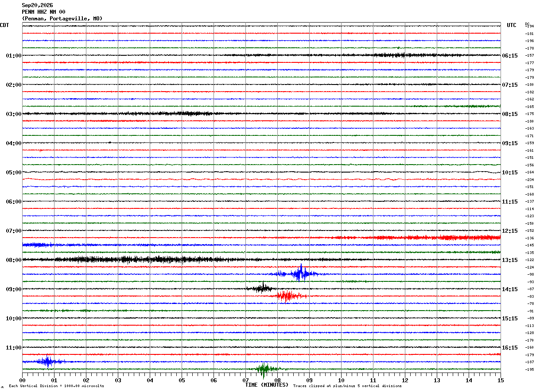Screen dimensions: 536x392
Task: Click the Sep20,2026 date label
Action: coord(37,5)
